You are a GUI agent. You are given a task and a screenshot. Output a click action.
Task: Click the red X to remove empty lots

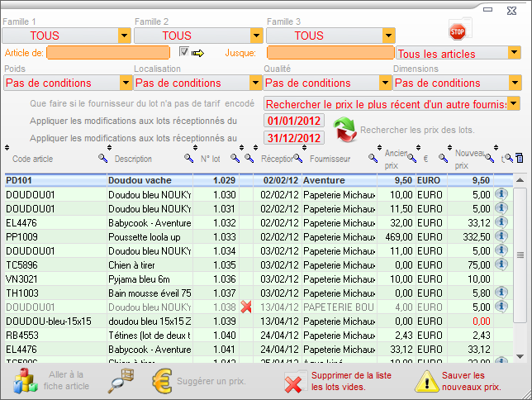click(293, 382)
